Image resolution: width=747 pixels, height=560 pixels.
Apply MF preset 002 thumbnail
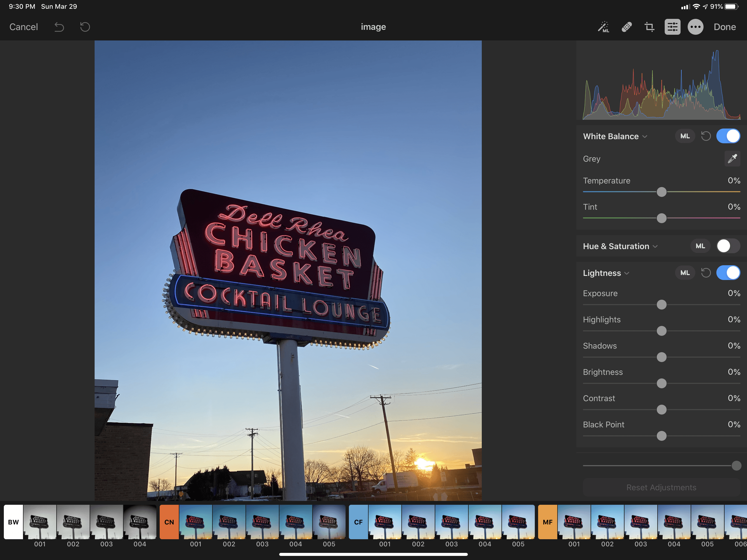point(607,522)
